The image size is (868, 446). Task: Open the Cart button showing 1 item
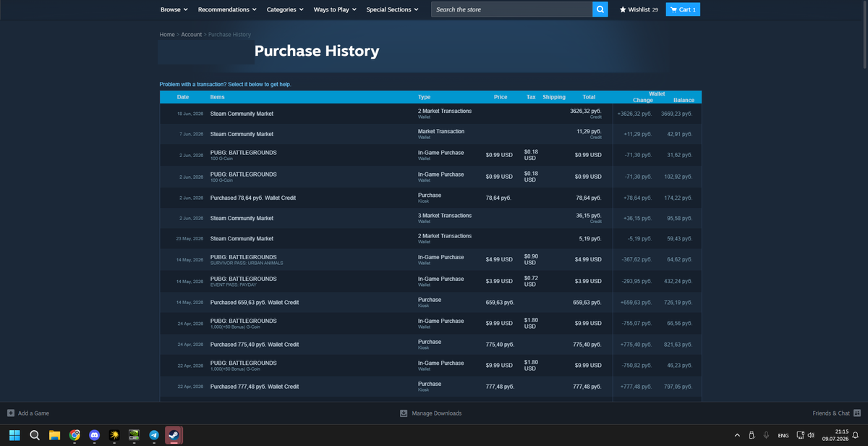click(x=683, y=9)
